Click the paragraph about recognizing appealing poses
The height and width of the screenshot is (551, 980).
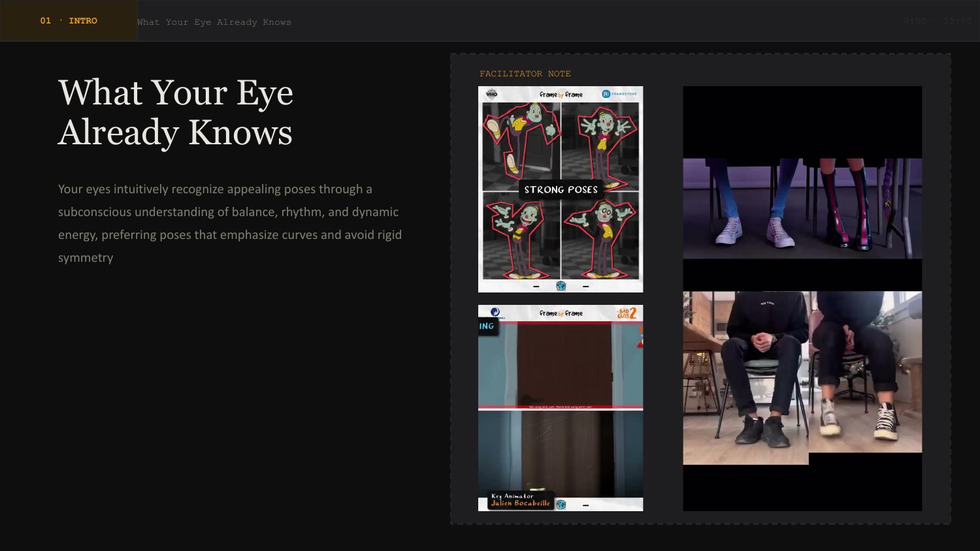tap(230, 223)
